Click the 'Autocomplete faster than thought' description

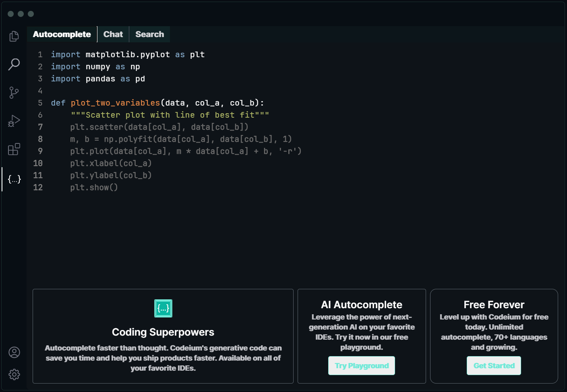point(163,358)
